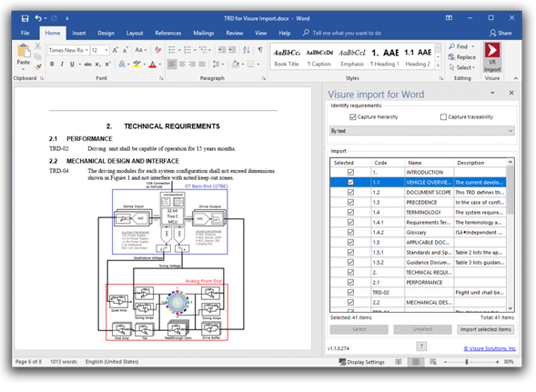
Task: Click Display Settings in status bar
Action: tap(361, 362)
